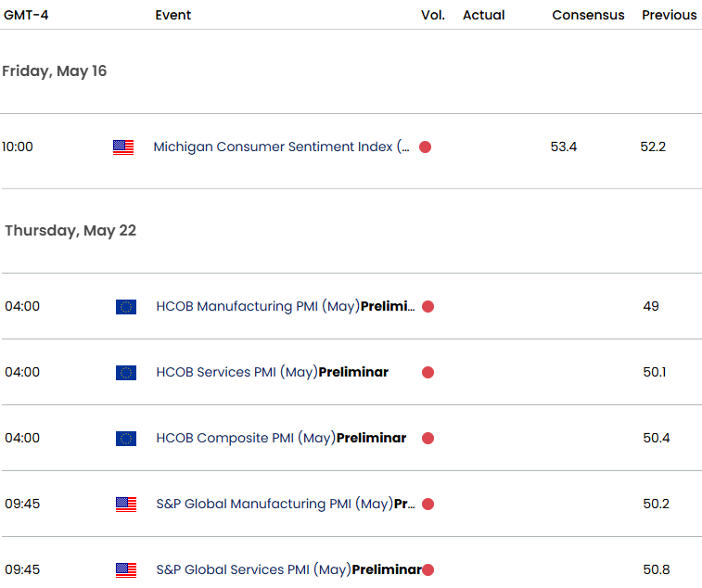The image size is (702, 588).
Task: Click the US flag beside S&P Global Manufacturing PMI
Action: 126,505
